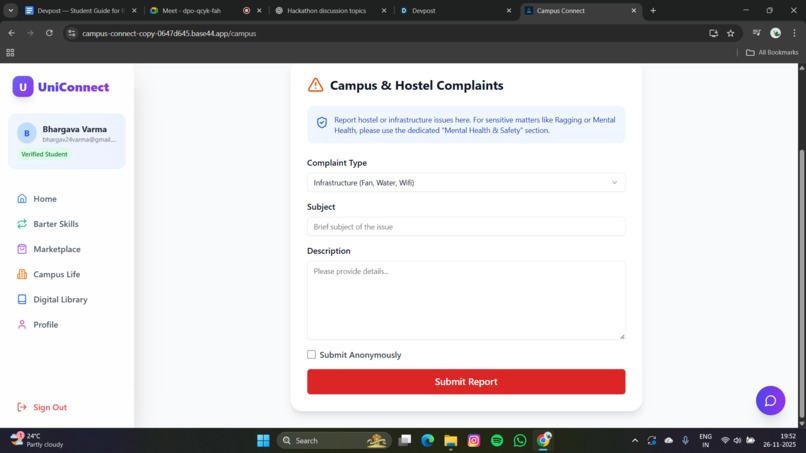Open Task View from taskbar
806x453 pixels.
[x=405, y=441]
